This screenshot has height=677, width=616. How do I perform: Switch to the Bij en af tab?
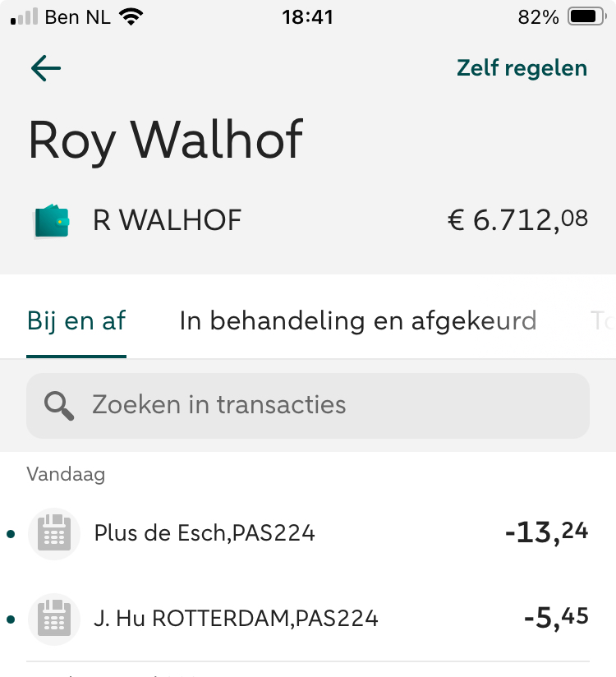[76, 320]
